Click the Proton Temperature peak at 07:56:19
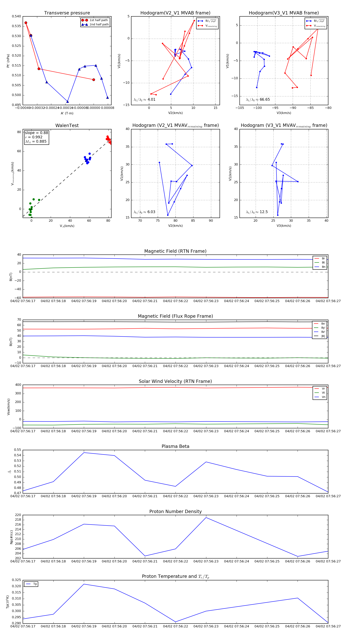 pos(84,584)
